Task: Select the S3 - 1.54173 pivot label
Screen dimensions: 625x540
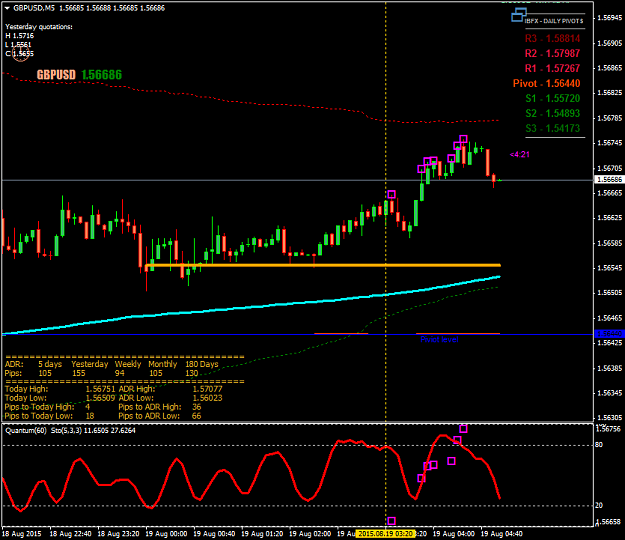Action: click(x=552, y=128)
